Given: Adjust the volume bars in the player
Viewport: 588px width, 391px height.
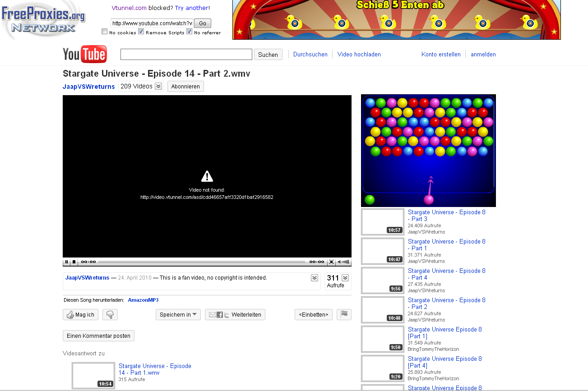Looking at the screenshot, I should coord(346,262).
